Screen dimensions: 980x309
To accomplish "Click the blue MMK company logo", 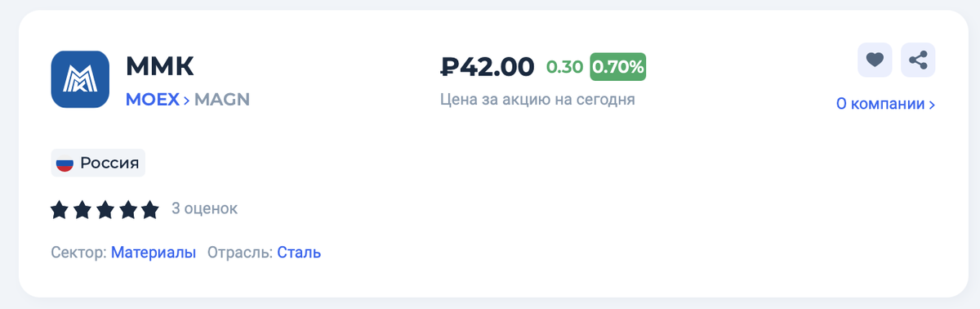I will (80, 79).
